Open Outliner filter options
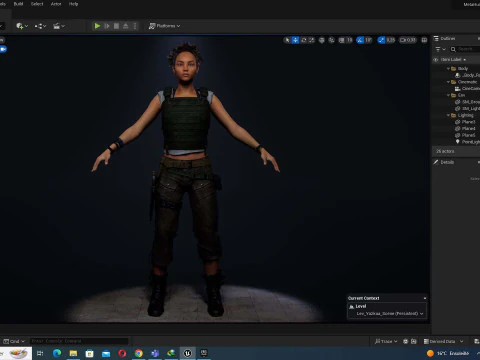This screenshot has width=480, height=360. click(440, 49)
